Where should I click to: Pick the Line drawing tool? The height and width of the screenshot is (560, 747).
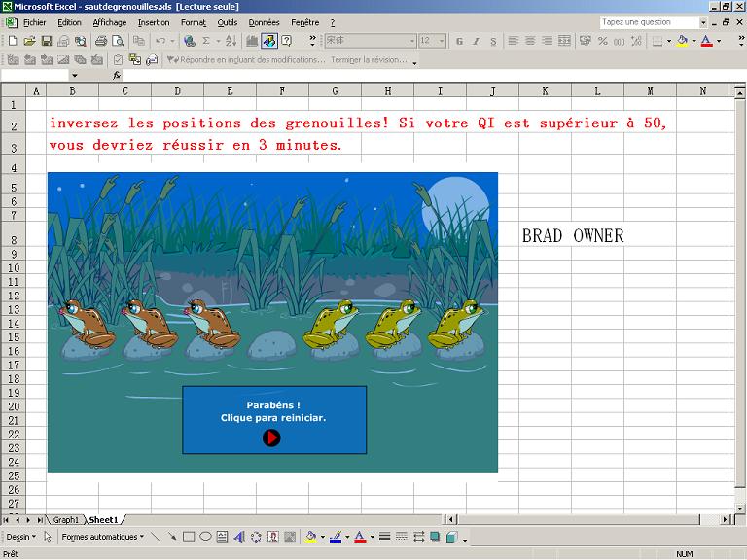click(156, 537)
